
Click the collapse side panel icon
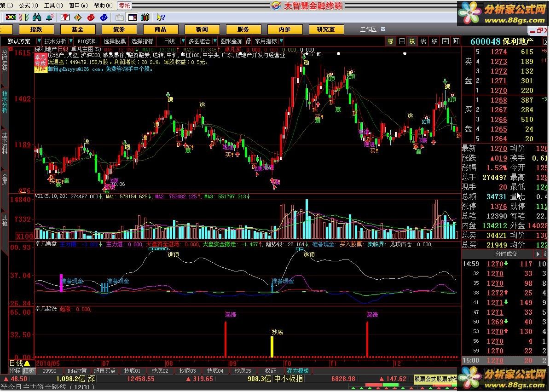point(456,41)
